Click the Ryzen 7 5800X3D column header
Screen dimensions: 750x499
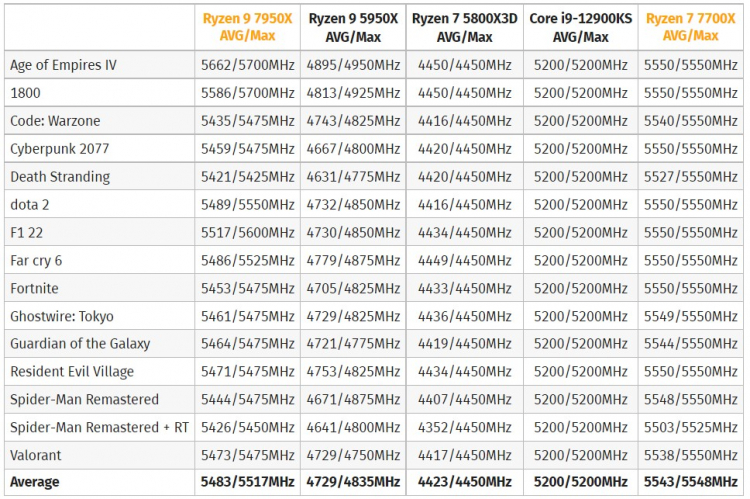[x=465, y=27]
